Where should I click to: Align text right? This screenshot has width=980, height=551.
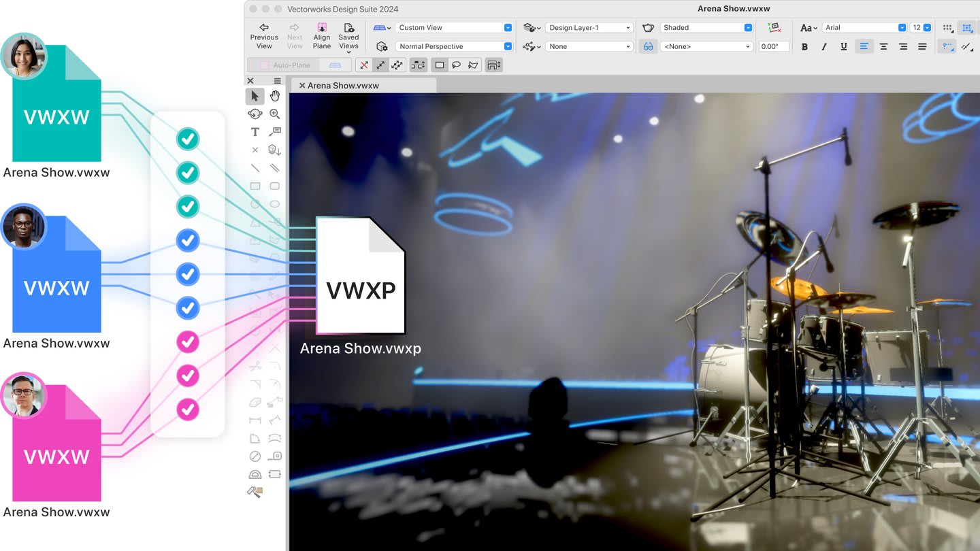[903, 46]
